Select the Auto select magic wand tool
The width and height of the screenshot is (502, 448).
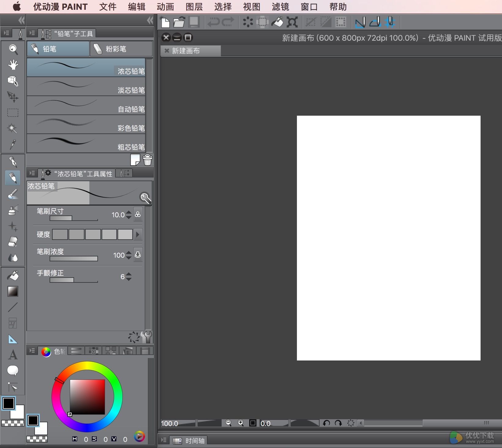click(x=13, y=129)
